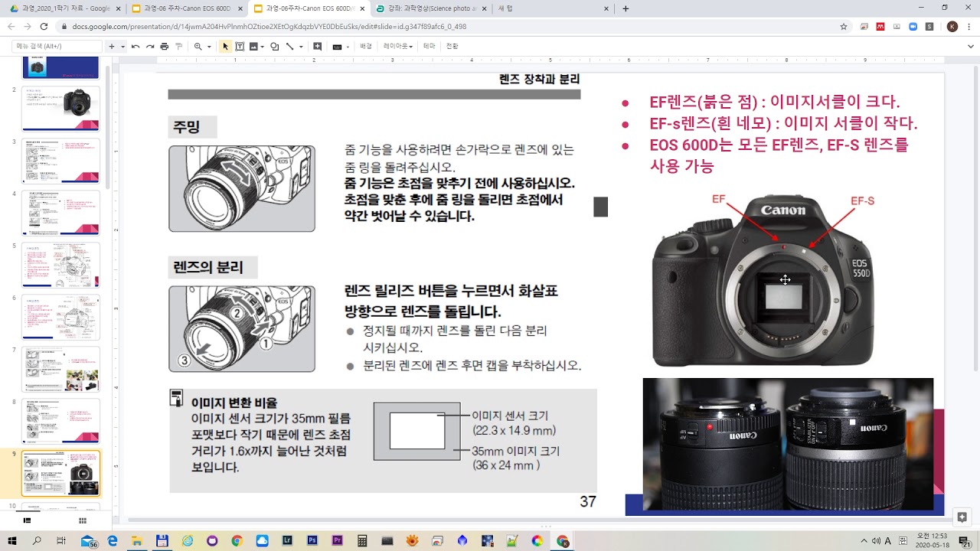
Task: Choose the select cursor arrow tool
Action: (225, 47)
